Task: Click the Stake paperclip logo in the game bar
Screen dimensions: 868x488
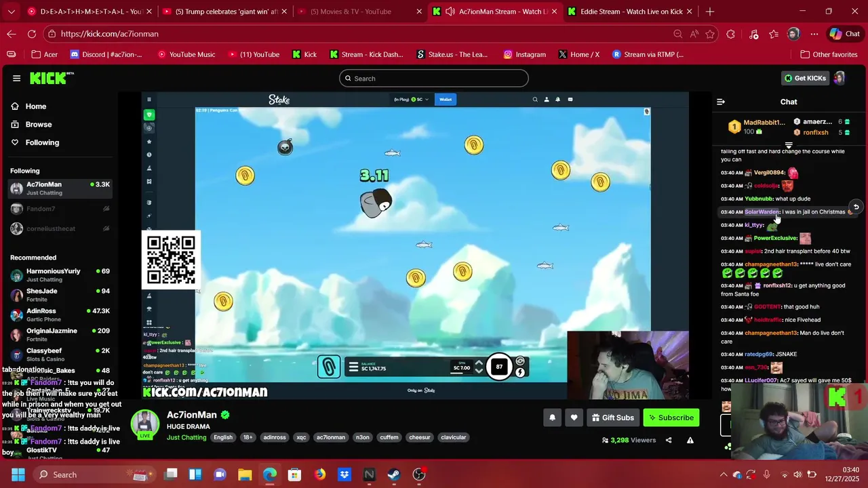Action: (x=329, y=367)
